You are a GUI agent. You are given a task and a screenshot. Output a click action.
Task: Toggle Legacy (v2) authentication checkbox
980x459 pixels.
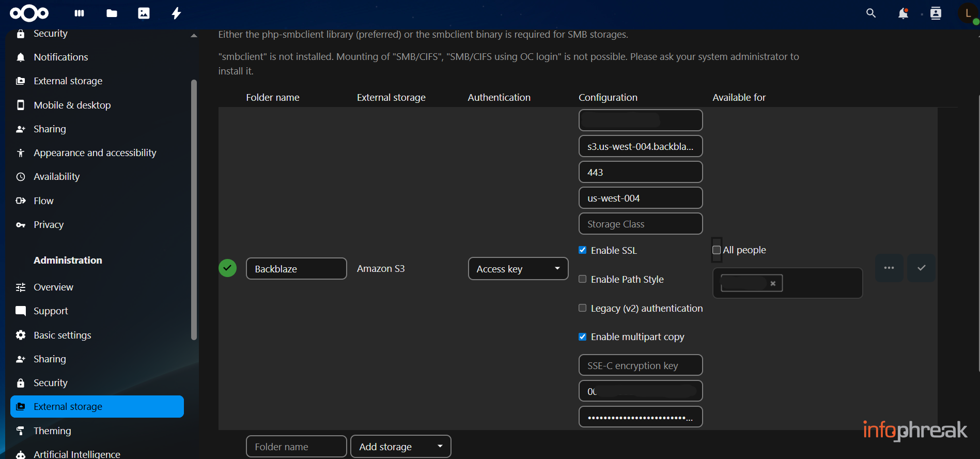click(x=583, y=308)
